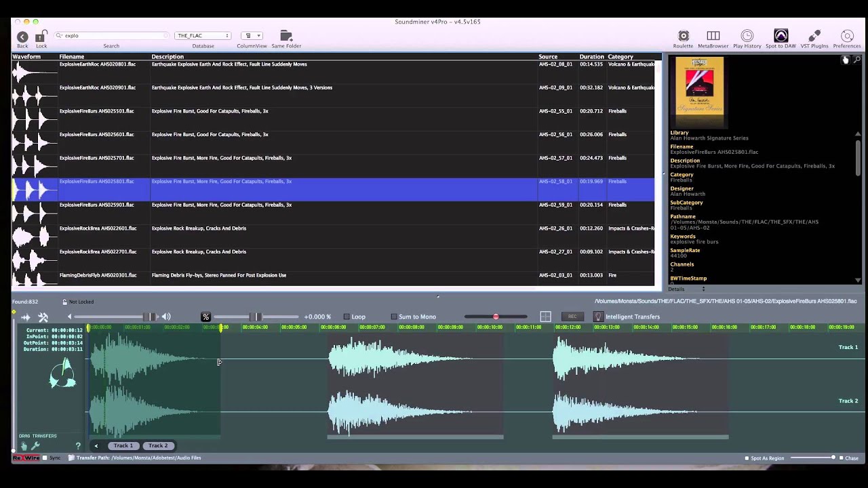Select the Track 2 tab
This screenshot has height=488, width=868.
click(158, 446)
